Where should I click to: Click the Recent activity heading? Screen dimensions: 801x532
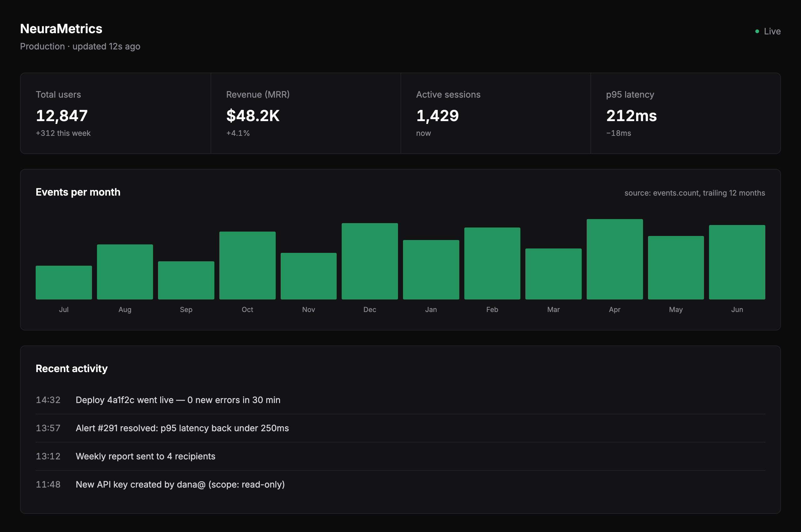72,368
